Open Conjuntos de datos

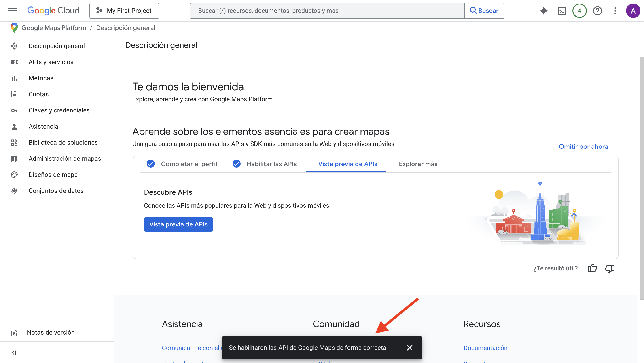[56, 191]
